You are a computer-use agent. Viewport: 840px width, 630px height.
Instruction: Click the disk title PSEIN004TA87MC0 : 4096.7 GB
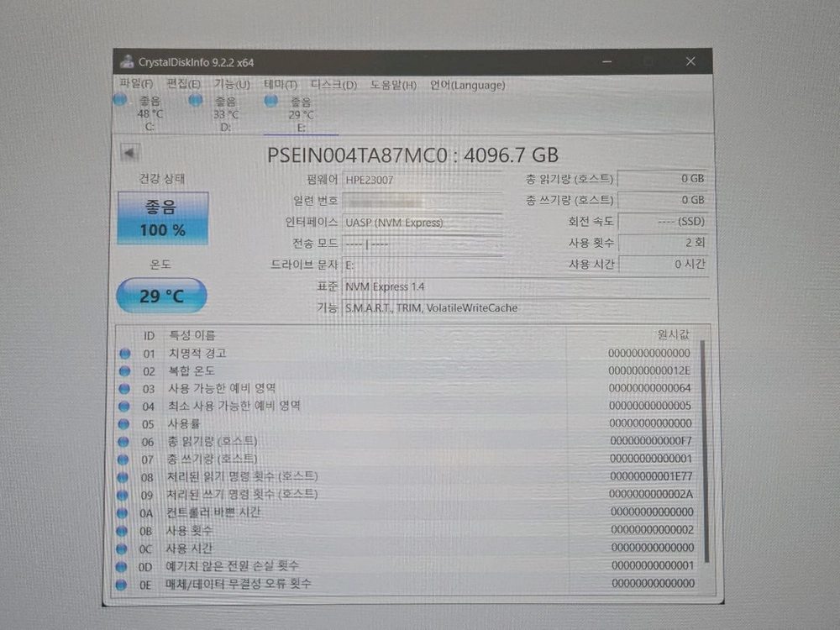[x=412, y=155]
